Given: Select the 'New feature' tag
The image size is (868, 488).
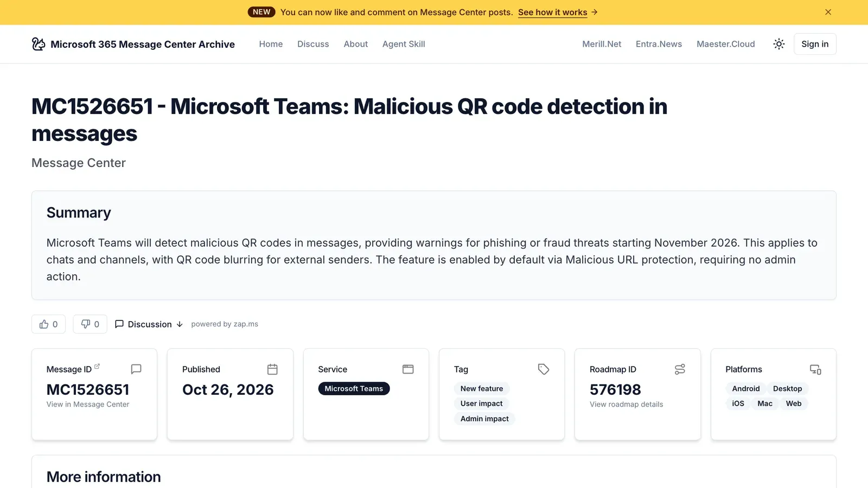Looking at the screenshot, I should 482,389.
